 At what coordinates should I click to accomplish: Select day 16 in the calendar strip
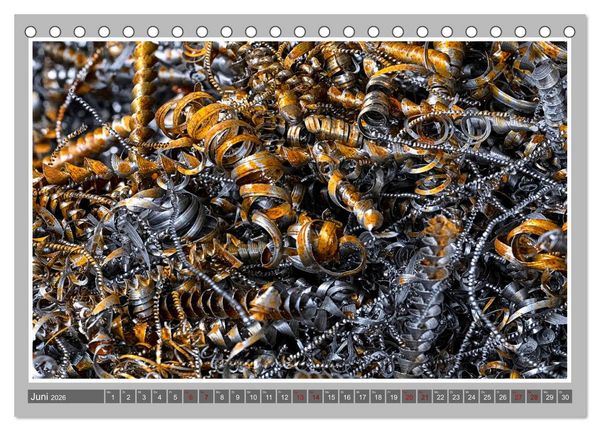[x=347, y=397]
